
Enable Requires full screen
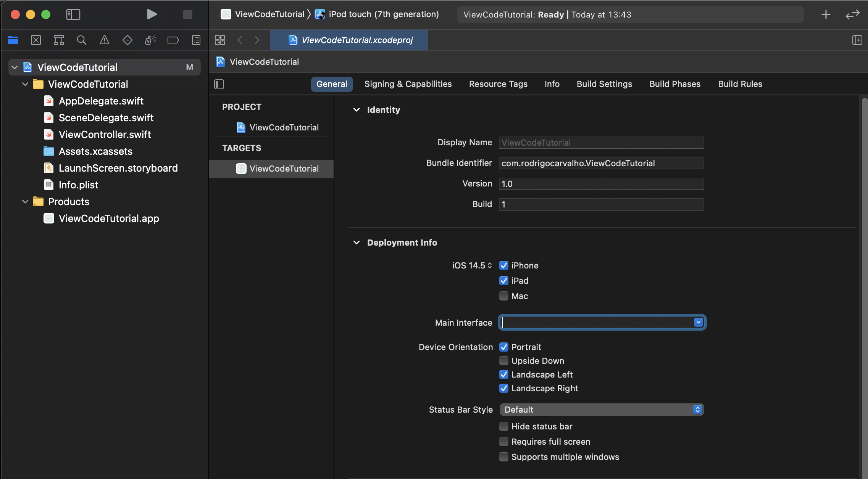pos(504,442)
